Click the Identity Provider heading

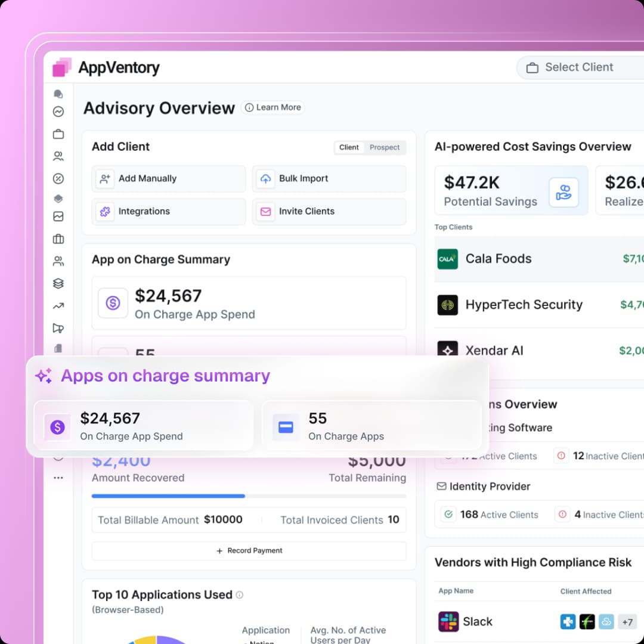coord(490,487)
